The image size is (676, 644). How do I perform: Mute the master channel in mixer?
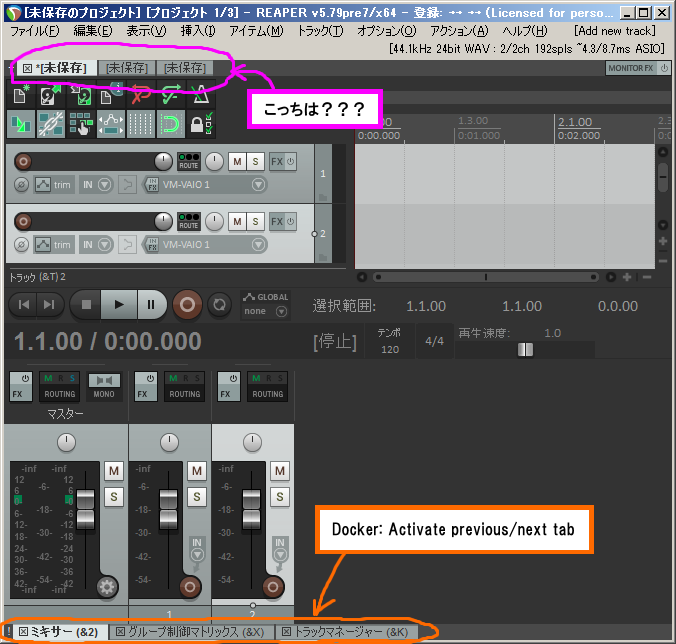[114, 471]
